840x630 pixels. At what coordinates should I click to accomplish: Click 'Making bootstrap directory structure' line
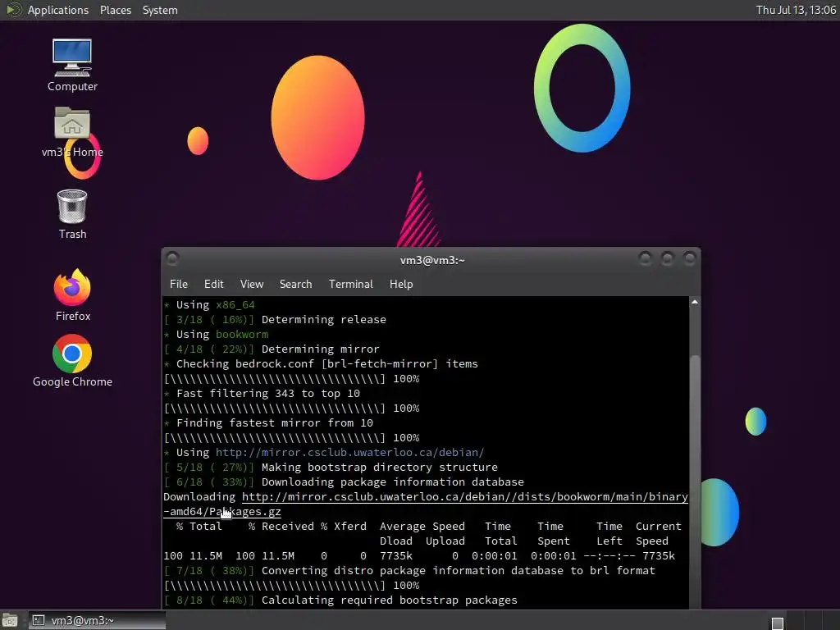(x=379, y=468)
